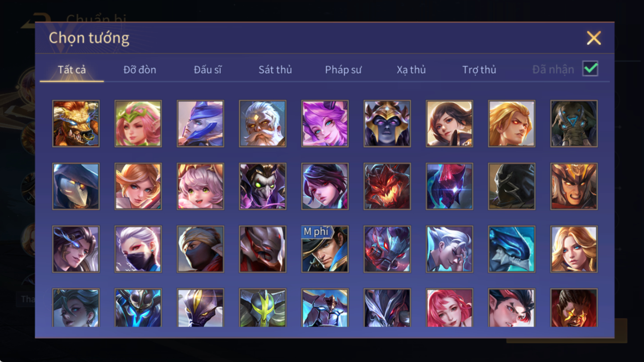Select the plague doctor bird-mask hero
The width and height of the screenshot is (644, 362).
76,186
